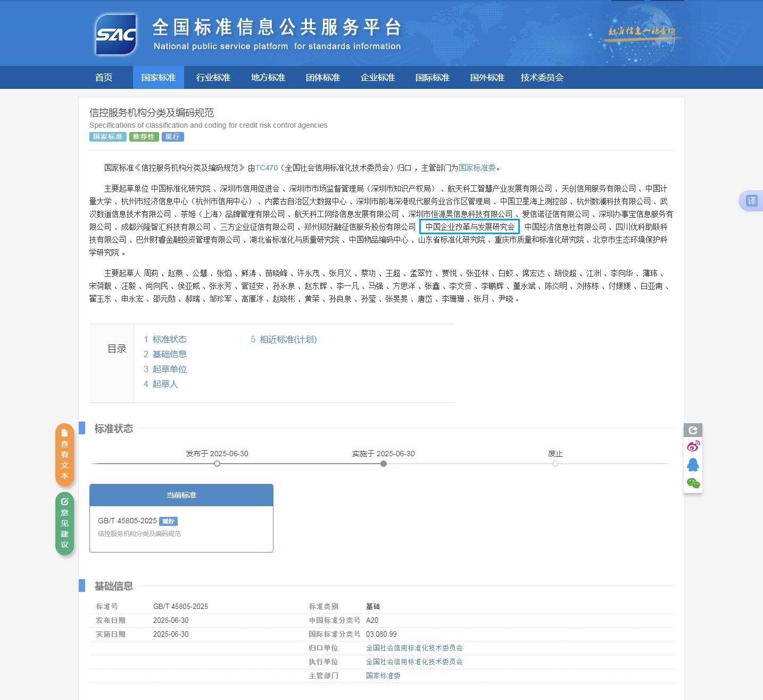Select the 团体标准 nav tab
The image size is (763, 700).
click(x=322, y=78)
